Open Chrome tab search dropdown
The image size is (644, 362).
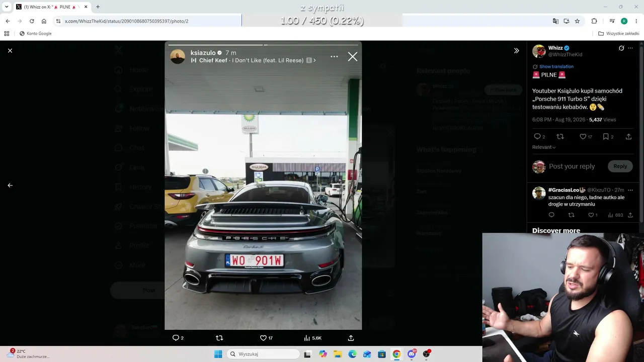[x=7, y=7]
